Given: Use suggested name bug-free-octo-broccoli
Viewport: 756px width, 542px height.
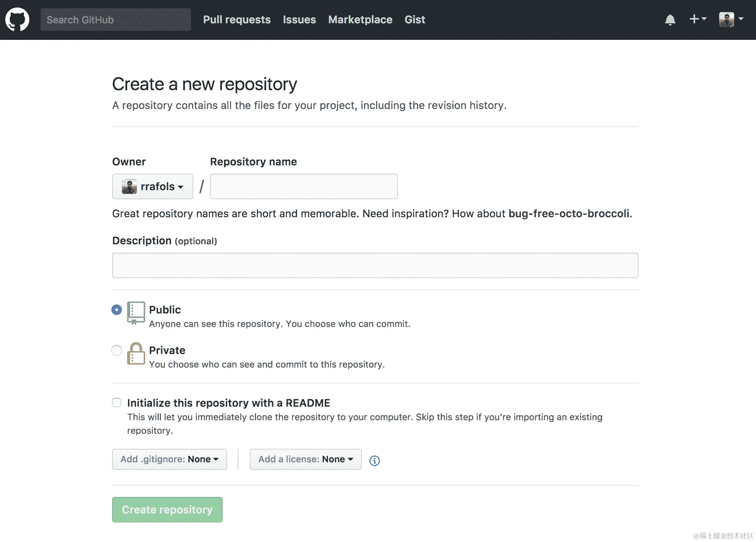Looking at the screenshot, I should tap(569, 213).
